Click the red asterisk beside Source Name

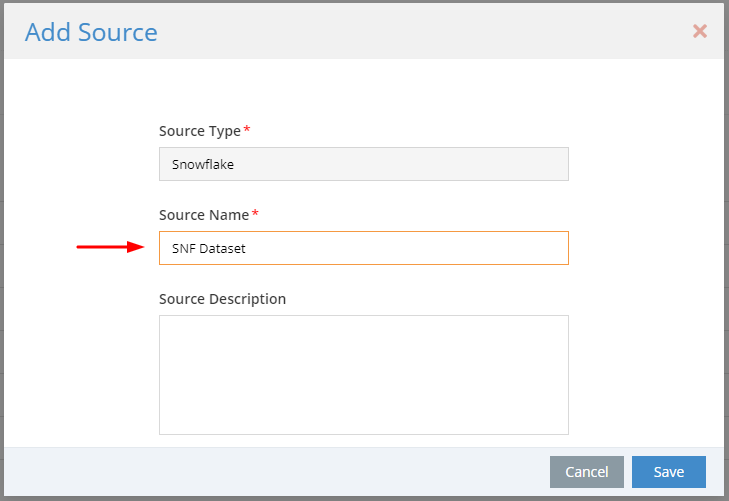click(x=255, y=213)
